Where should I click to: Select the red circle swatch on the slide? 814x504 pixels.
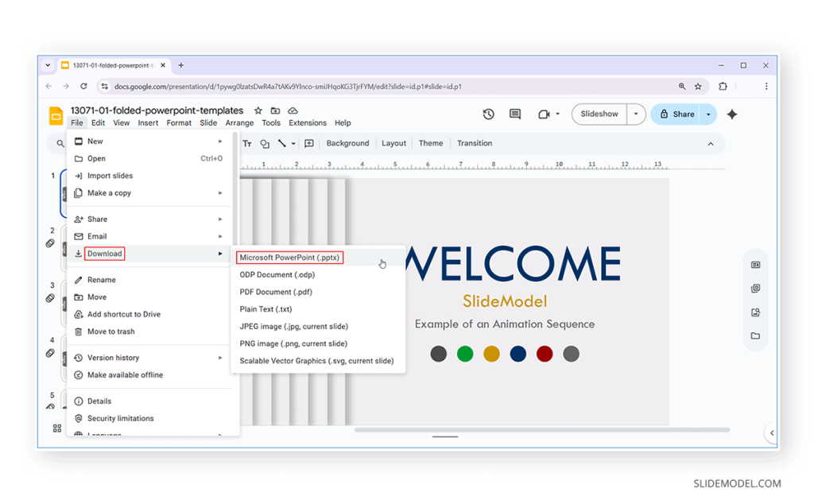545,354
